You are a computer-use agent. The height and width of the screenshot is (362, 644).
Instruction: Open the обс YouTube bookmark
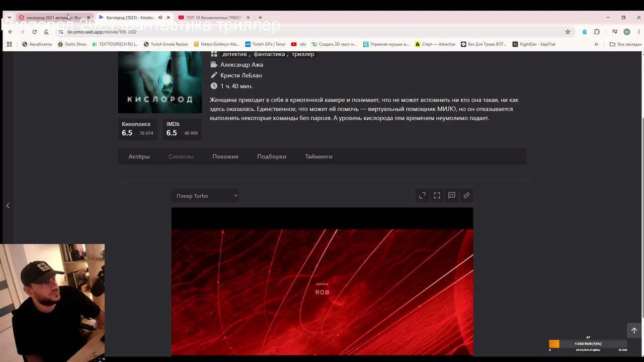[x=299, y=44]
